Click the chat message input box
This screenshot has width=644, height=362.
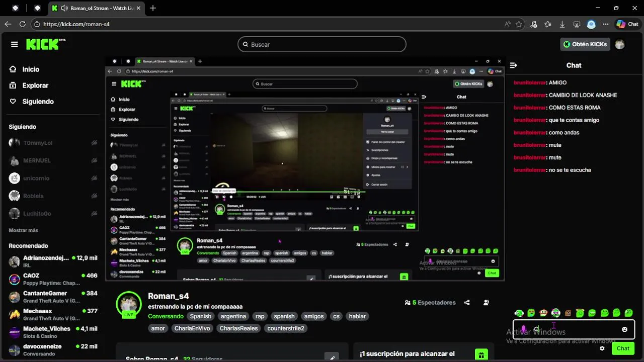574,329
